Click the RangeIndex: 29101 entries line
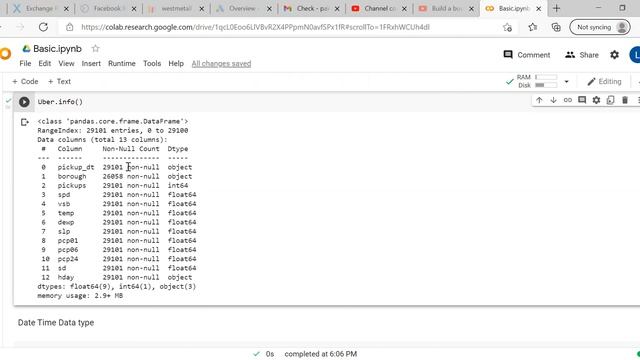 coord(113,131)
